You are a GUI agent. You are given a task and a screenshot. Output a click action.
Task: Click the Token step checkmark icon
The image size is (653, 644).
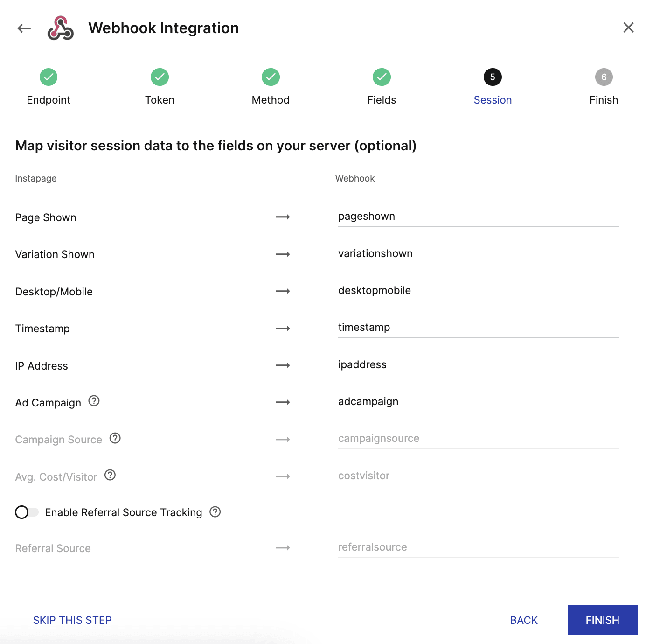point(160,77)
